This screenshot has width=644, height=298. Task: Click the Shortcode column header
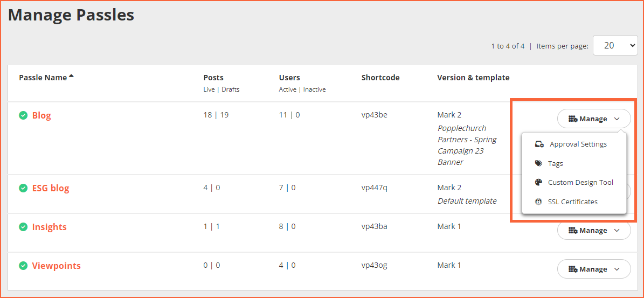[380, 78]
